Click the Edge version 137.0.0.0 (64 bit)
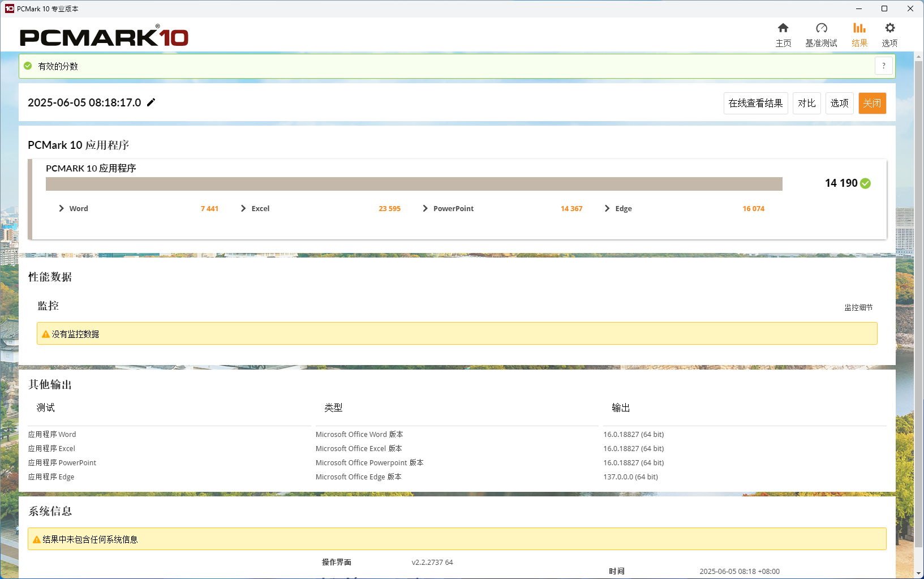The height and width of the screenshot is (579, 924). pos(630,477)
